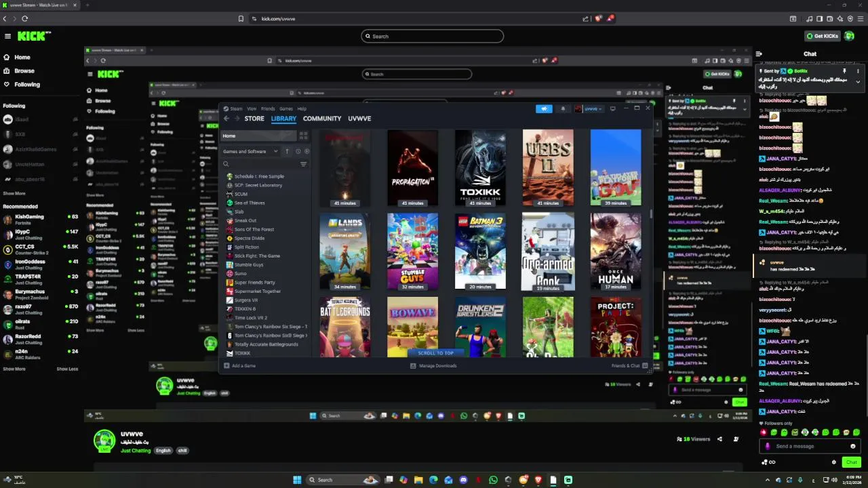Screen dimensions: 868x488
Task: Share uvwve stream via share icon
Action: click(x=719, y=439)
